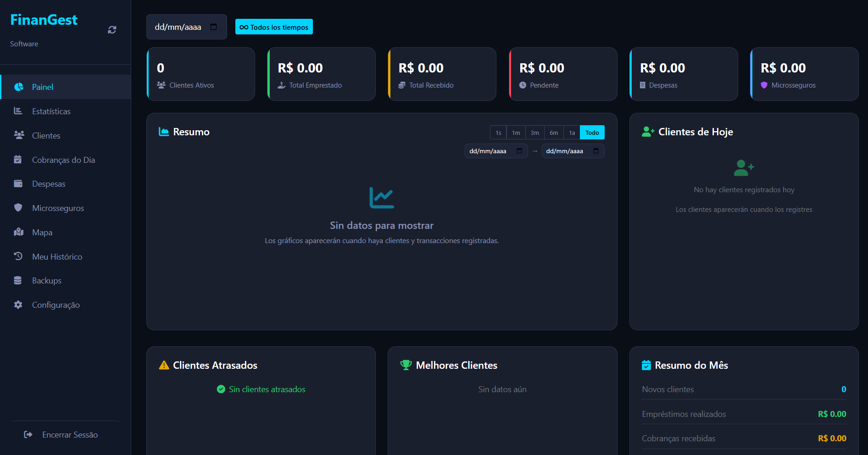Open calendar picker of Resumo start date
Image resolution: width=868 pixels, height=455 pixels.
coord(519,151)
